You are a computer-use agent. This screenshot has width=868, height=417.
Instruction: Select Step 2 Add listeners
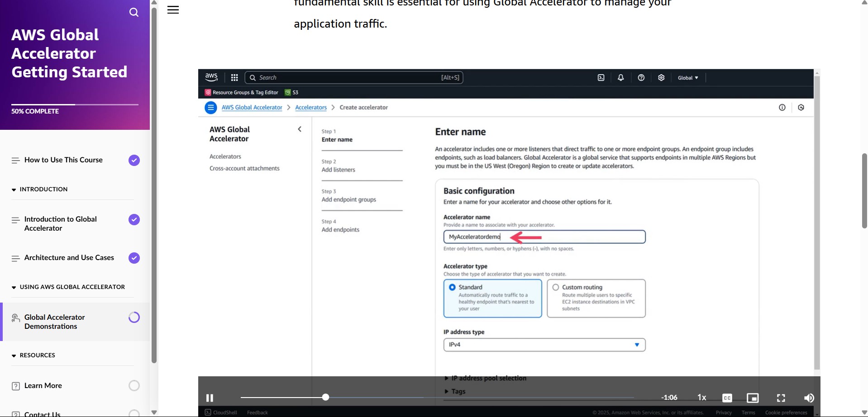click(x=339, y=166)
